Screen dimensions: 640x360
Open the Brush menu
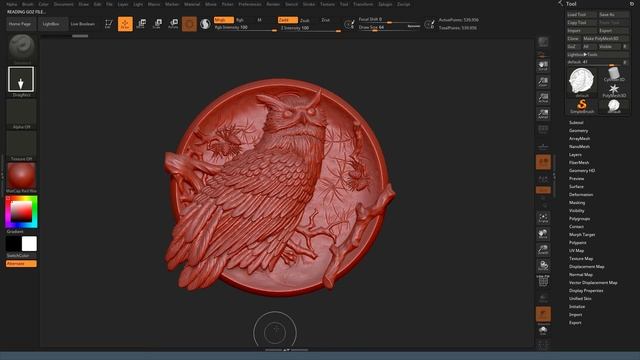(28, 4)
